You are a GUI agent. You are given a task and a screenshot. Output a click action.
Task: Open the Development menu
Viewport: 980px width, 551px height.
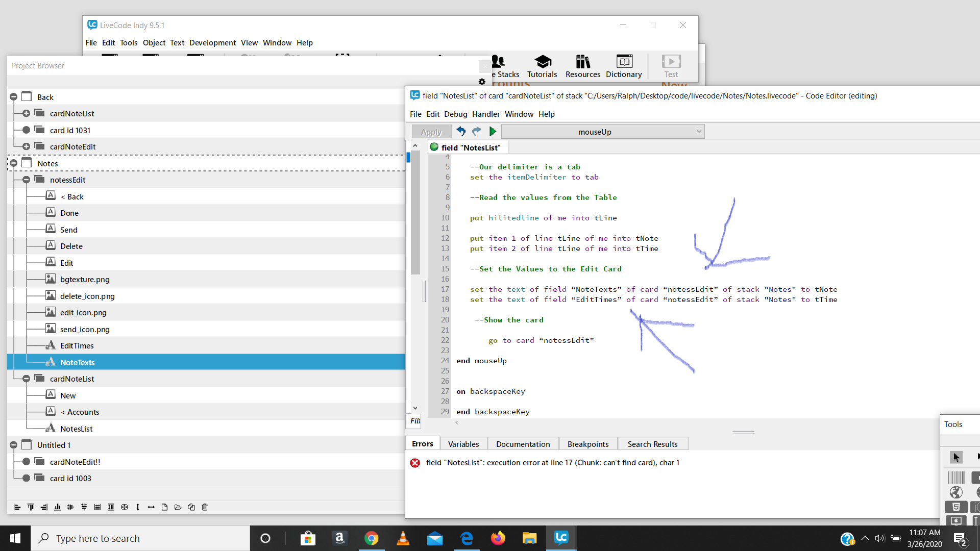tap(212, 43)
